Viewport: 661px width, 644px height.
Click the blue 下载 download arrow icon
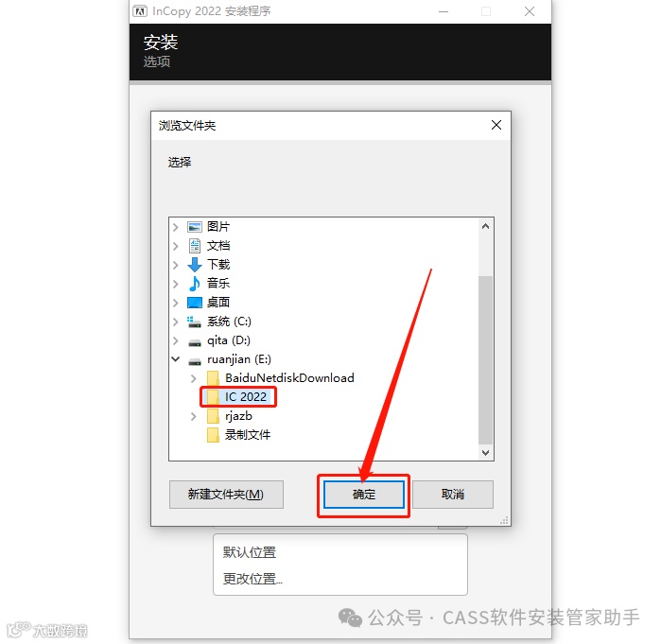(x=195, y=265)
